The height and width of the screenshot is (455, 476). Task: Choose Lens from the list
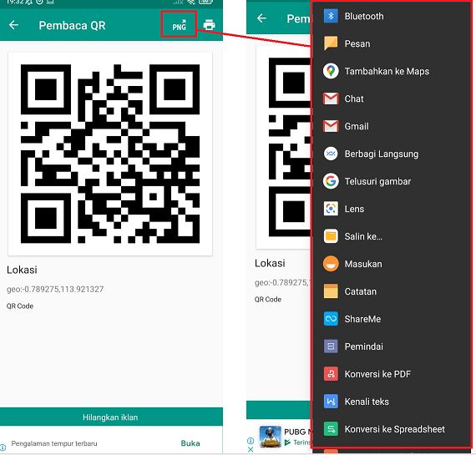click(x=354, y=209)
